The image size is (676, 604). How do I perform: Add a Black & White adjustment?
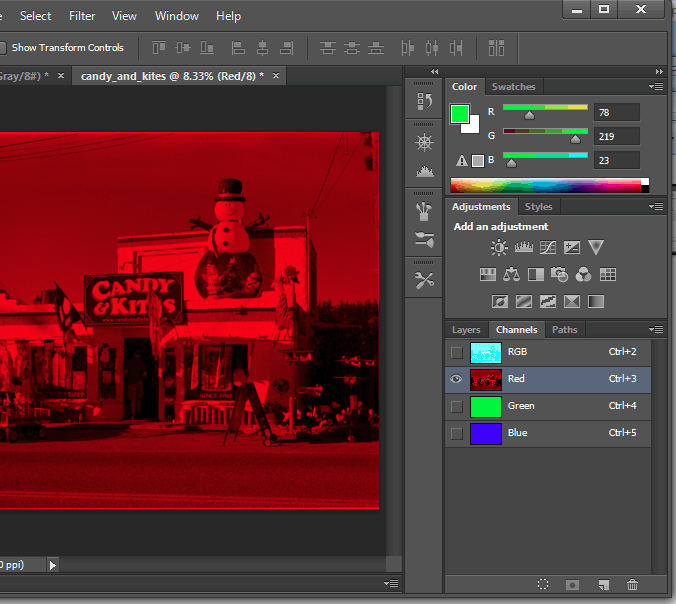535,275
